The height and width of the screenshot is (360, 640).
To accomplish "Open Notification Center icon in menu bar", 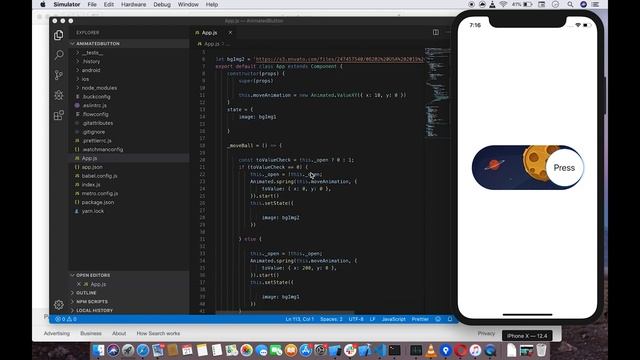I will [596, 4].
